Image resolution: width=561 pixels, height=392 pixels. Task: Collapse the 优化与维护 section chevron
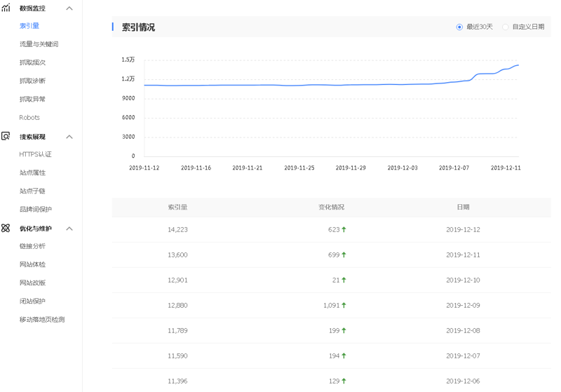tap(69, 229)
